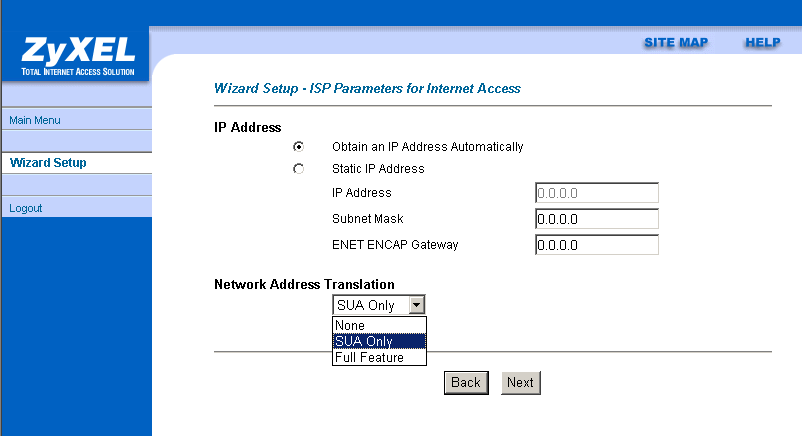The image size is (809, 436).
Task: Click the Total Internet Access Solution tagline
Action: click(x=75, y=71)
